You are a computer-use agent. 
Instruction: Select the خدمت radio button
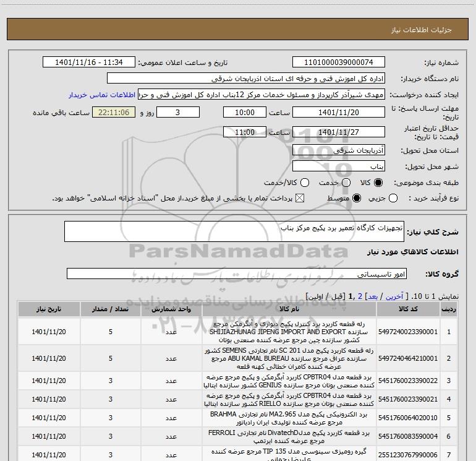point(346,183)
